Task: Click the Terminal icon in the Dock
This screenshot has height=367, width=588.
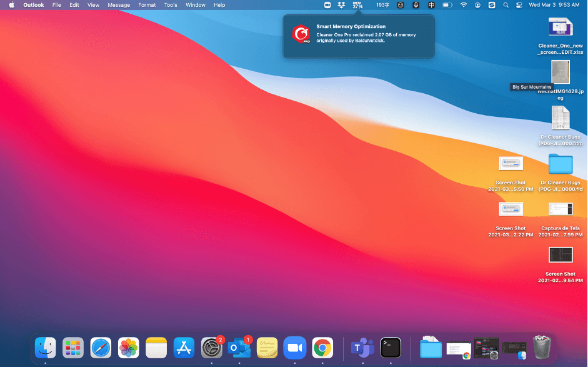Action: 391,348
